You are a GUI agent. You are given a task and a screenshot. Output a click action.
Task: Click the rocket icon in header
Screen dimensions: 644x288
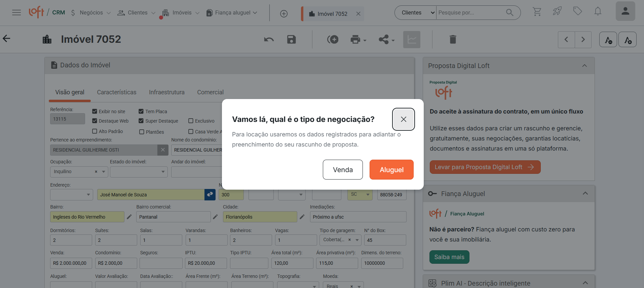[557, 11]
